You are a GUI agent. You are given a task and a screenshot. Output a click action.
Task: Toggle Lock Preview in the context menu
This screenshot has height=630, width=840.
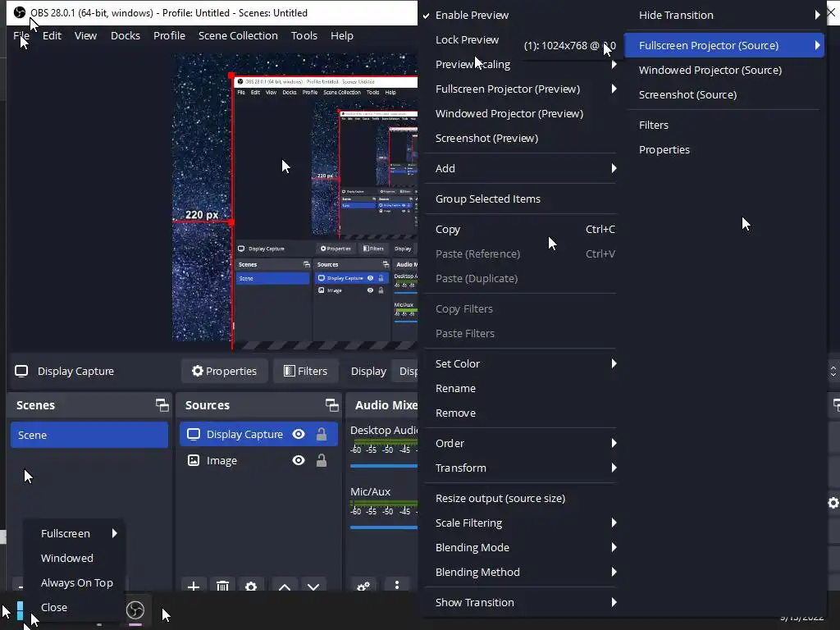pyautogui.click(x=467, y=39)
